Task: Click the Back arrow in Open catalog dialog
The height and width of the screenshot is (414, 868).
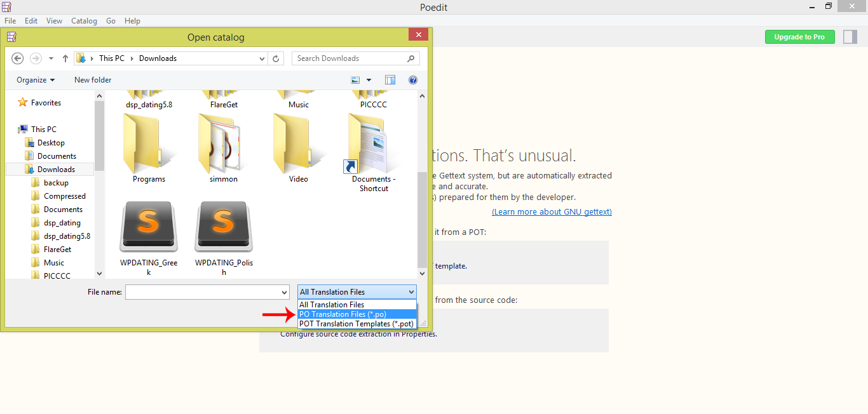Action: point(18,58)
